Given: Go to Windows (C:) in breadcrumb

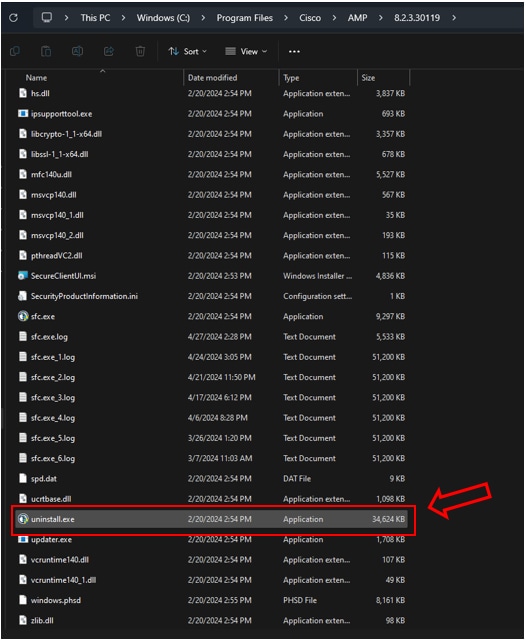Looking at the screenshot, I should tap(163, 18).
